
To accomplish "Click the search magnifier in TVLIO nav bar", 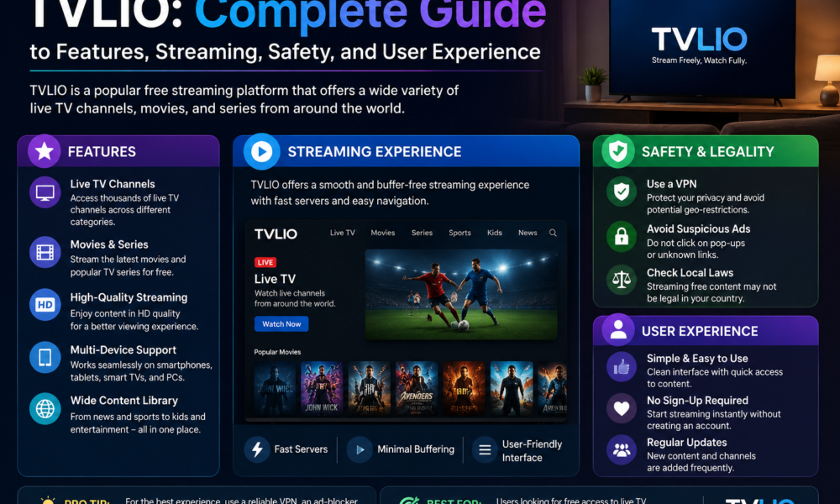I will click(x=553, y=233).
